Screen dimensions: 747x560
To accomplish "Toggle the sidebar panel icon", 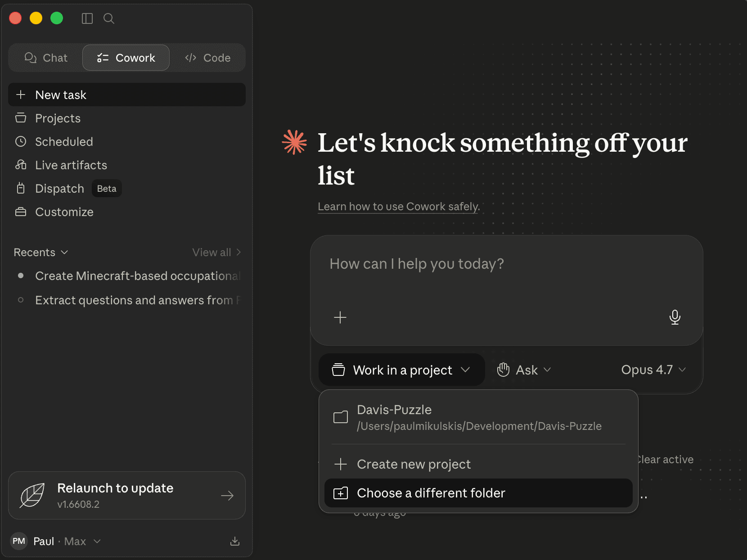I will (87, 18).
